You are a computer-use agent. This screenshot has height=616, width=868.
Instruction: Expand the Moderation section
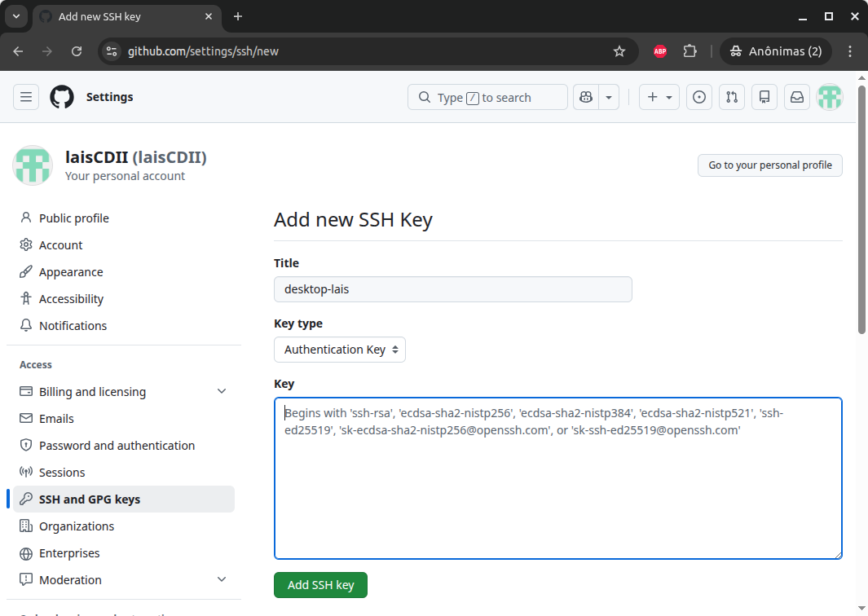tap(222, 580)
